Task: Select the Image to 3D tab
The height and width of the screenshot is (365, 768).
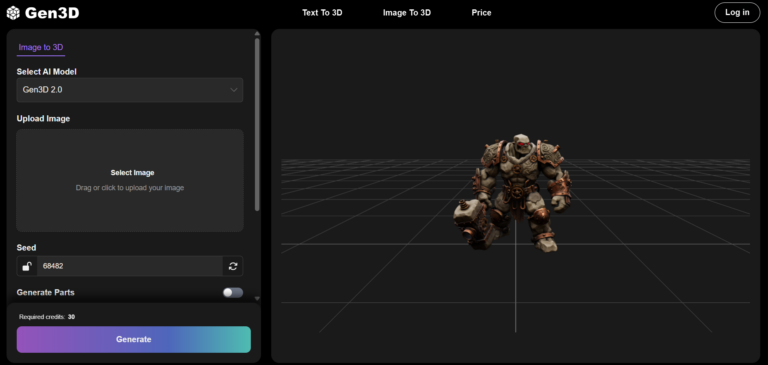Action: click(41, 48)
